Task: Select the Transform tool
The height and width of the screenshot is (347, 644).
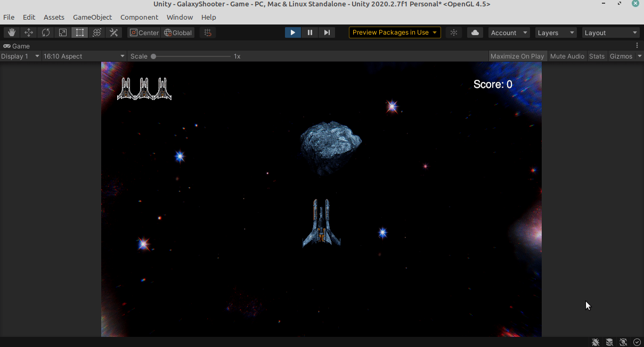Action: point(97,32)
